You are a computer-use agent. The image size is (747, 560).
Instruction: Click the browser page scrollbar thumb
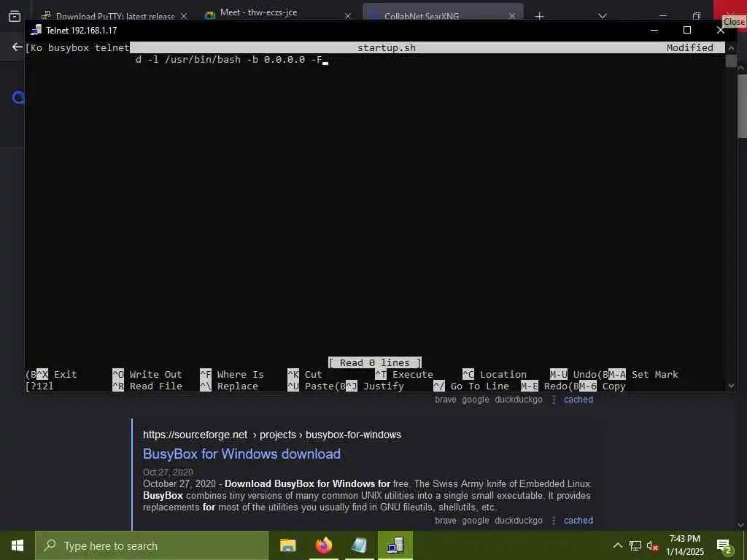click(x=742, y=106)
